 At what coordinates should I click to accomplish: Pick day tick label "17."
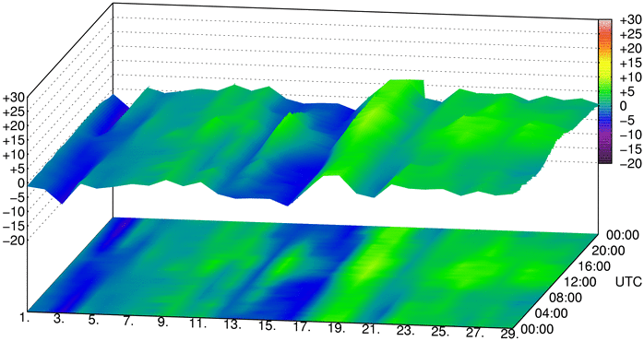pos(302,327)
